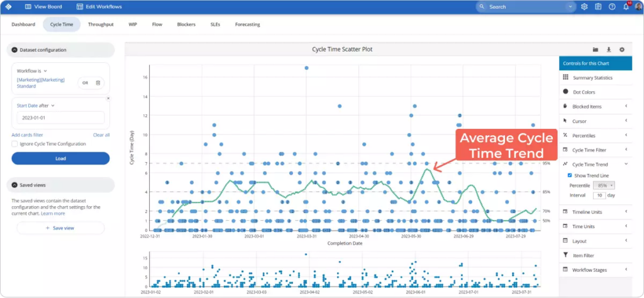Open the Learn more link

coord(53,214)
